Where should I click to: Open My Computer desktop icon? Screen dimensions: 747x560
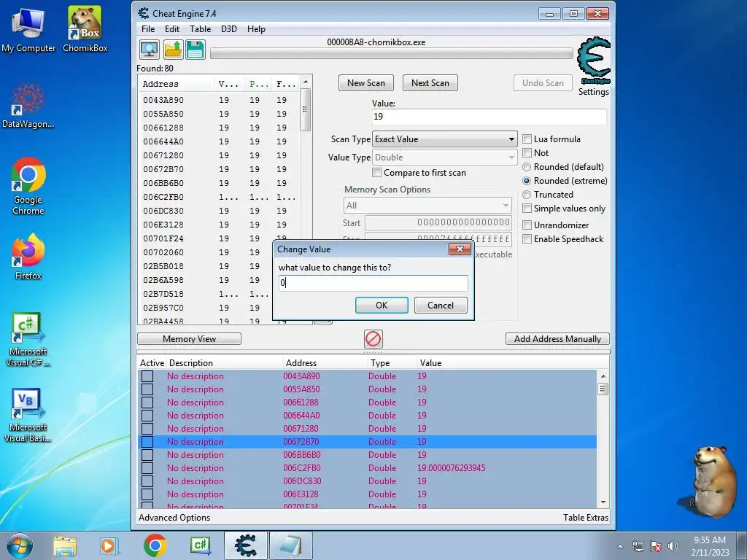pyautogui.click(x=28, y=29)
